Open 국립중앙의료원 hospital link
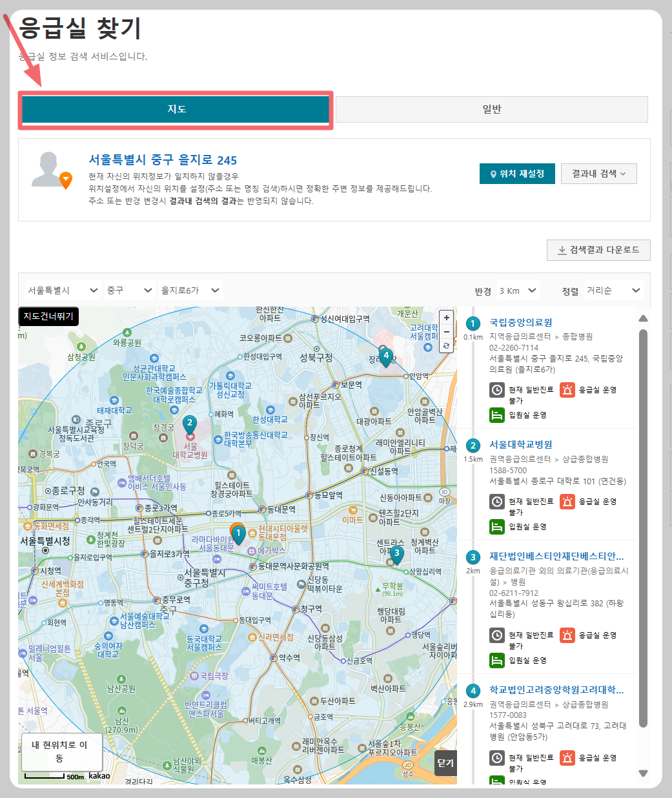 (520, 322)
